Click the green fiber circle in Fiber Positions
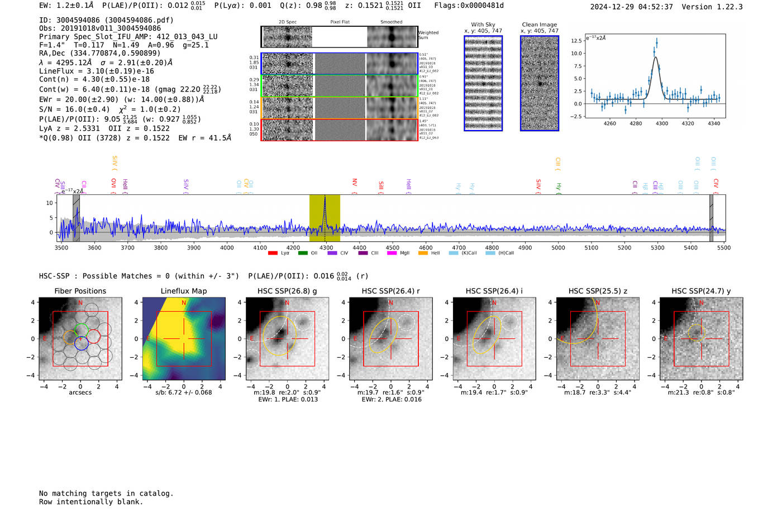Screen dimensions: 782x532 click(82, 330)
